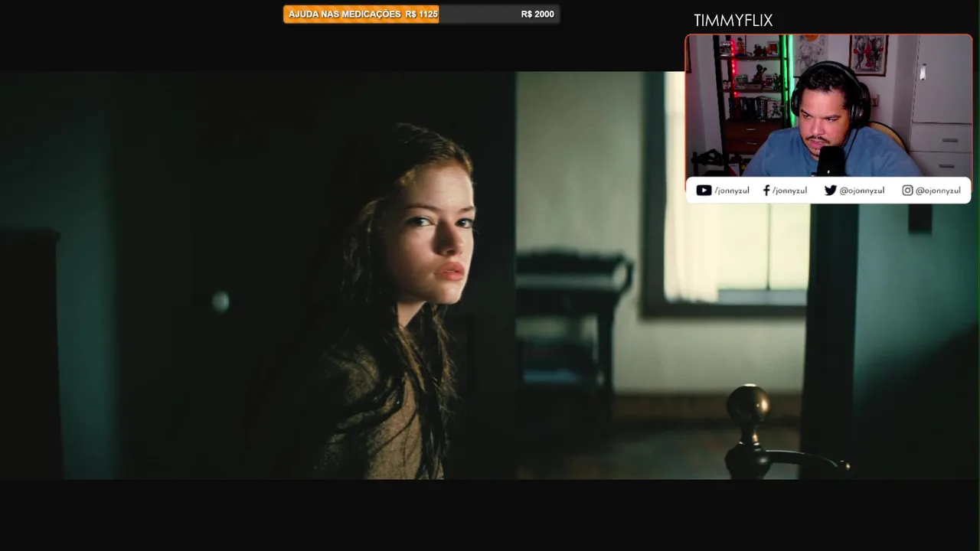Click the R$ 1125 current amount
Screen dimensions: 980x551
pyautogui.click(x=422, y=14)
